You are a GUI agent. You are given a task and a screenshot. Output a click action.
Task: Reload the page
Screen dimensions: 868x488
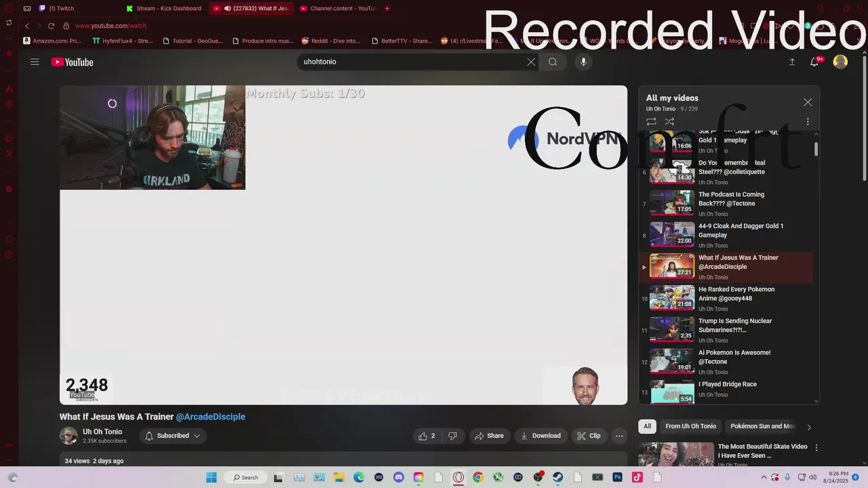tap(51, 26)
